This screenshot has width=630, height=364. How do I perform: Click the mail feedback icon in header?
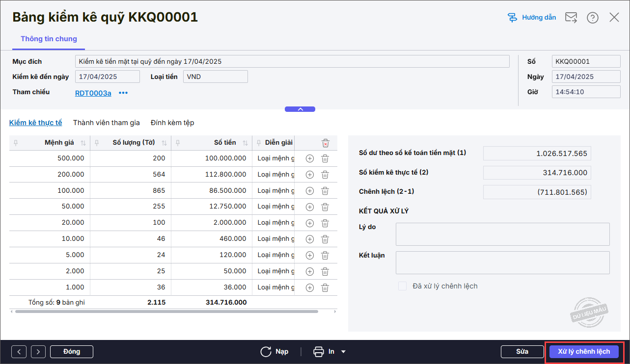(x=571, y=18)
